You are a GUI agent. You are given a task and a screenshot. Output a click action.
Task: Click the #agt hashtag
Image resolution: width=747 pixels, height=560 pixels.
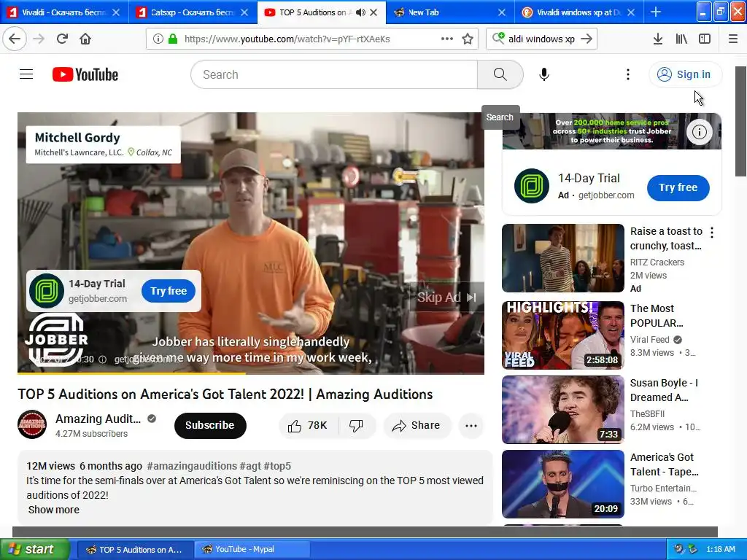point(250,466)
